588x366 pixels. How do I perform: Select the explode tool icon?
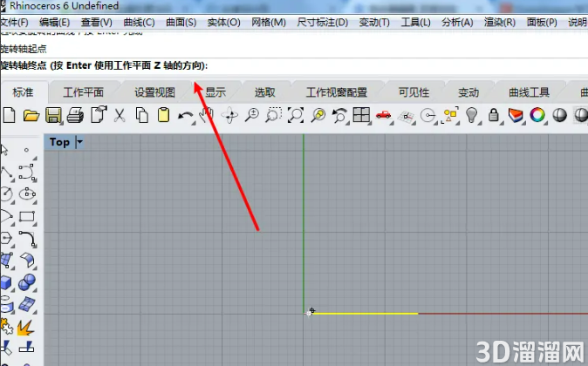point(25,328)
